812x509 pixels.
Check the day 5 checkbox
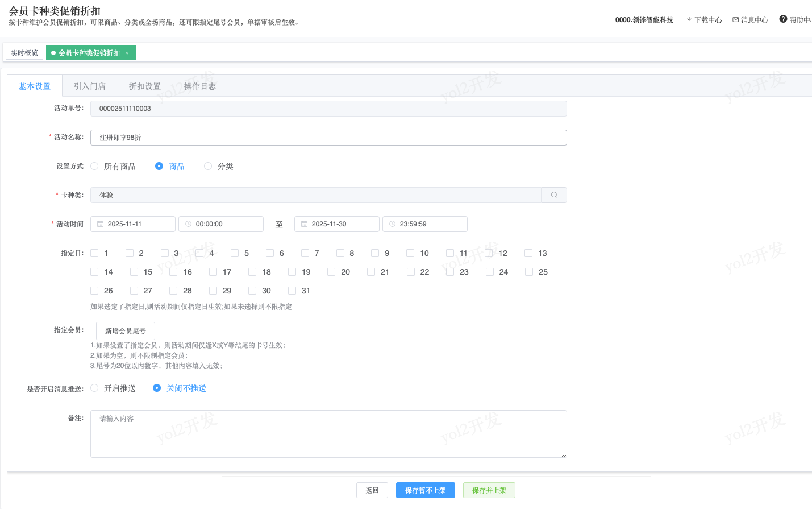coord(235,253)
